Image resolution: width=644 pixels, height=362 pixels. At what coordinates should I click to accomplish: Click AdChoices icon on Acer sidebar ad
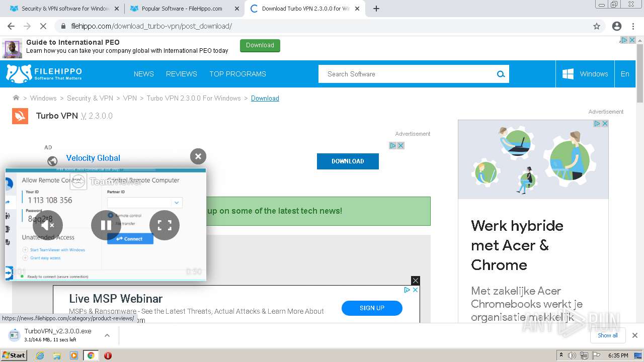click(597, 123)
